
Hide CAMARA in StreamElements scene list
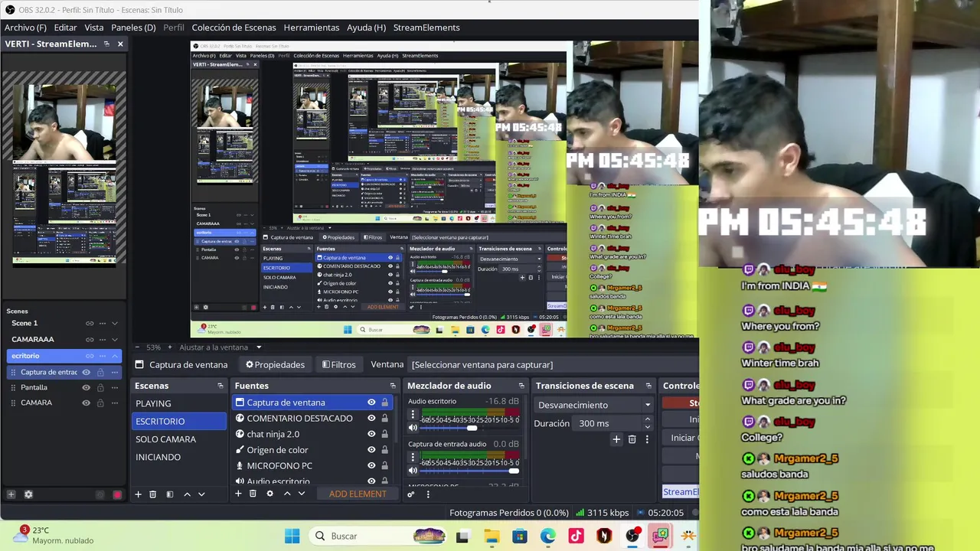(x=86, y=403)
